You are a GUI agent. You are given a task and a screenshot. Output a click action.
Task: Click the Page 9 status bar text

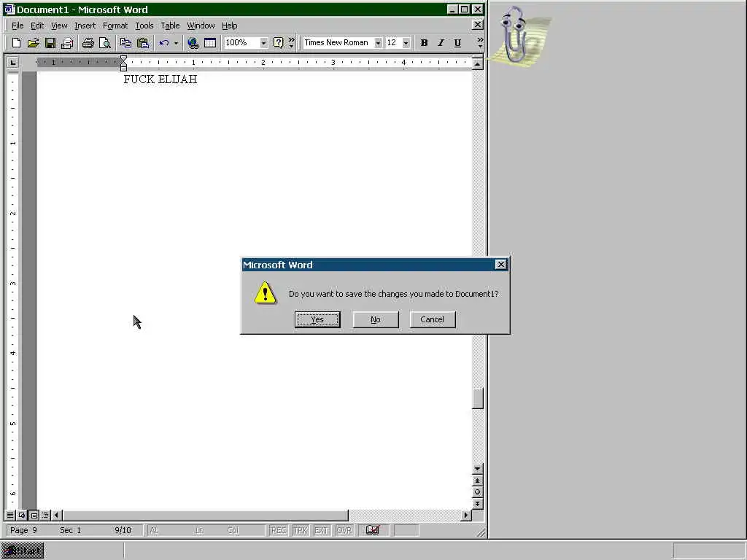pyautogui.click(x=23, y=530)
